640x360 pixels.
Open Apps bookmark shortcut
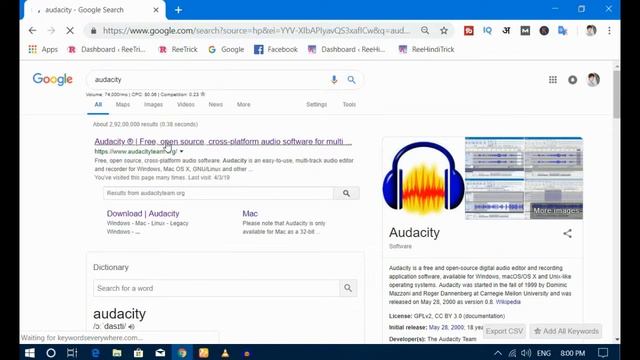(x=43, y=49)
